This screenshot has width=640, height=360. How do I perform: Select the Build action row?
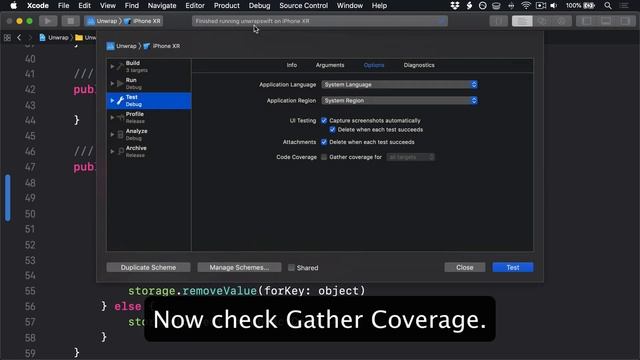pos(149,66)
